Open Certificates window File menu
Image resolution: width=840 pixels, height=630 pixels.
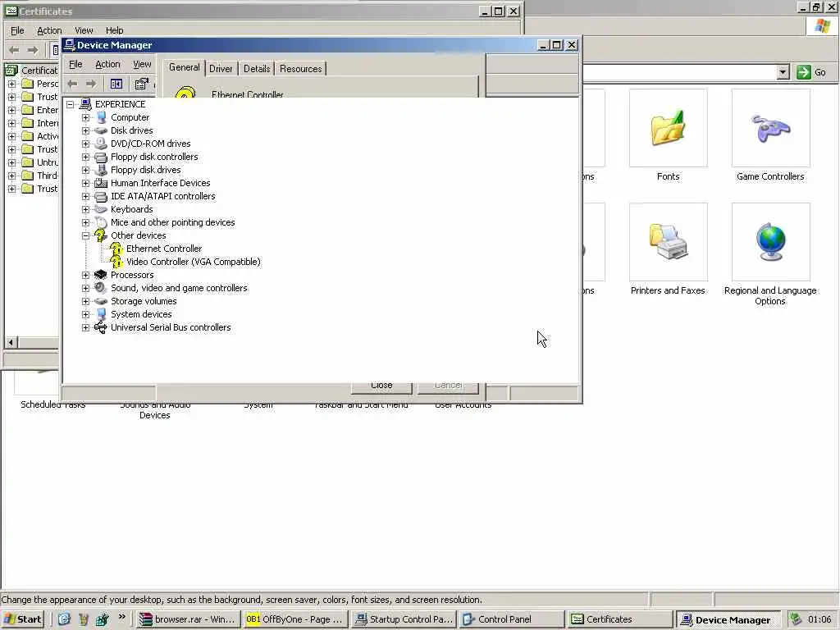(17, 30)
